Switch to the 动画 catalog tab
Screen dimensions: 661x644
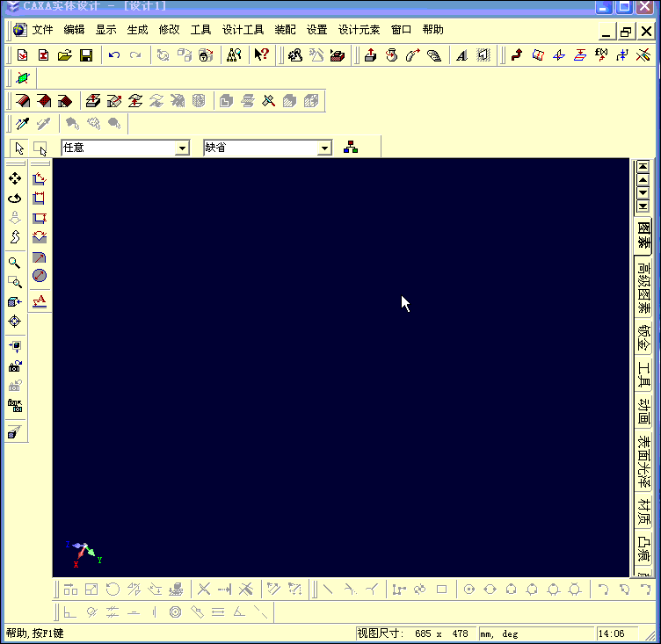tap(643, 411)
